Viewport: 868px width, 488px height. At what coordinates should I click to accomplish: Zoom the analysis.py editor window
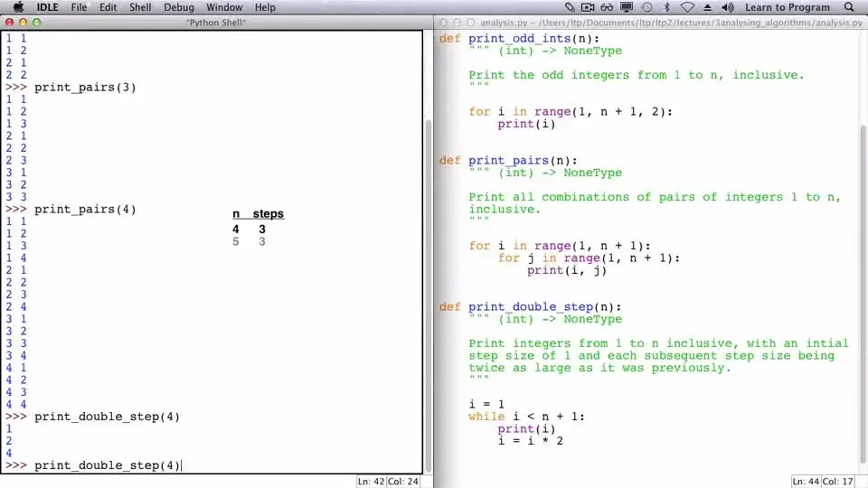point(470,23)
